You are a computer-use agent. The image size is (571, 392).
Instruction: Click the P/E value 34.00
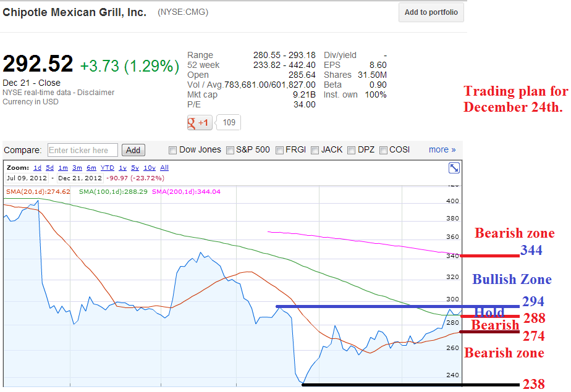[x=305, y=105]
